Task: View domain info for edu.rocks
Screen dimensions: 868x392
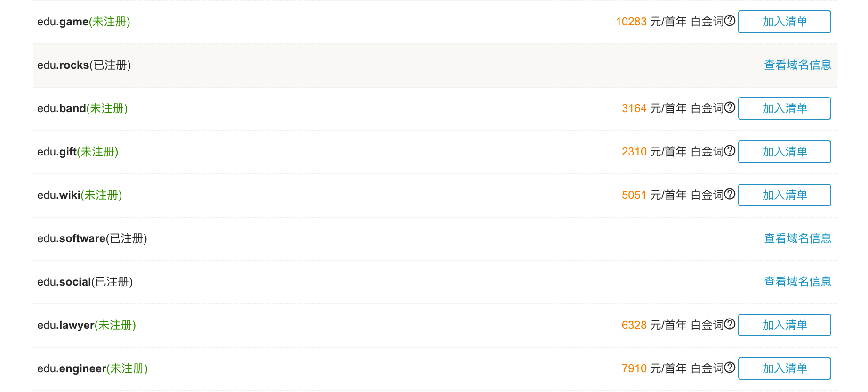Action: coord(797,65)
